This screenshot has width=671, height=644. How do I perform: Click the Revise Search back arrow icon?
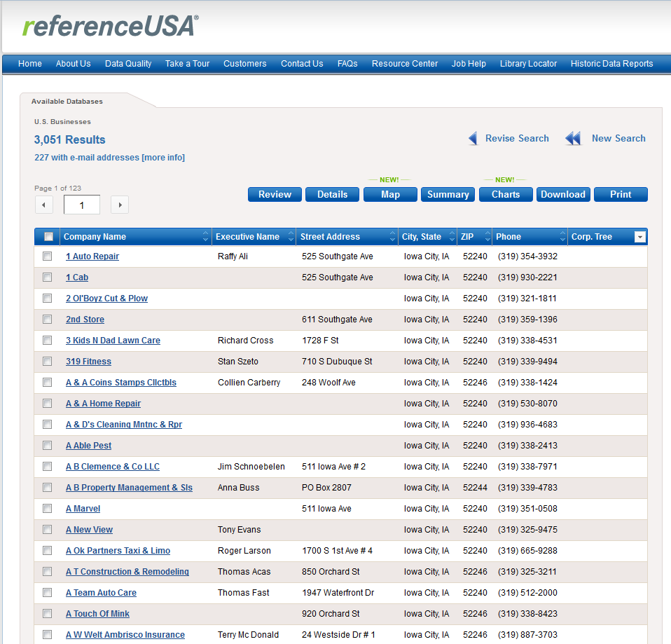coord(473,139)
